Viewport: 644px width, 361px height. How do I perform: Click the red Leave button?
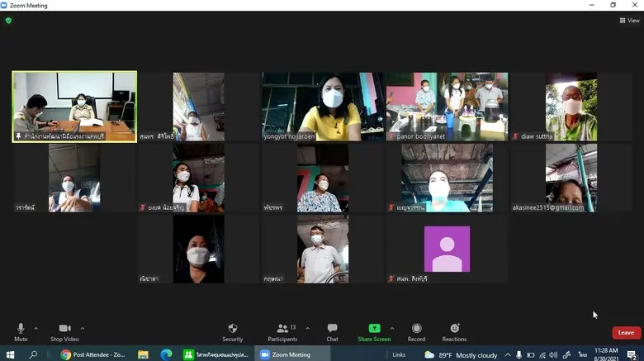(626, 333)
